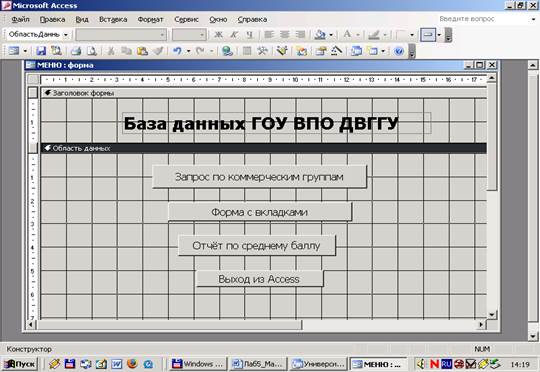This screenshot has height=372, width=540.
Task: Click the Undo arrow icon
Action: (177, 51)
